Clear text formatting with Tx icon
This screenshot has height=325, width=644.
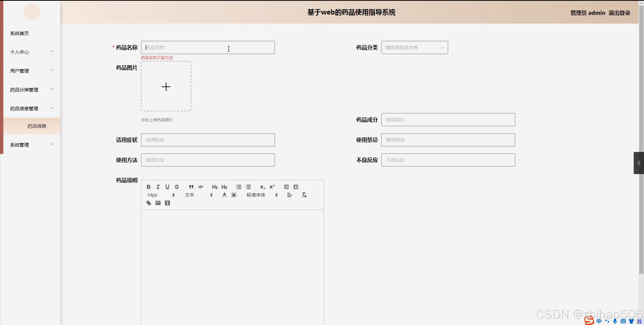(x=304, y=195)
